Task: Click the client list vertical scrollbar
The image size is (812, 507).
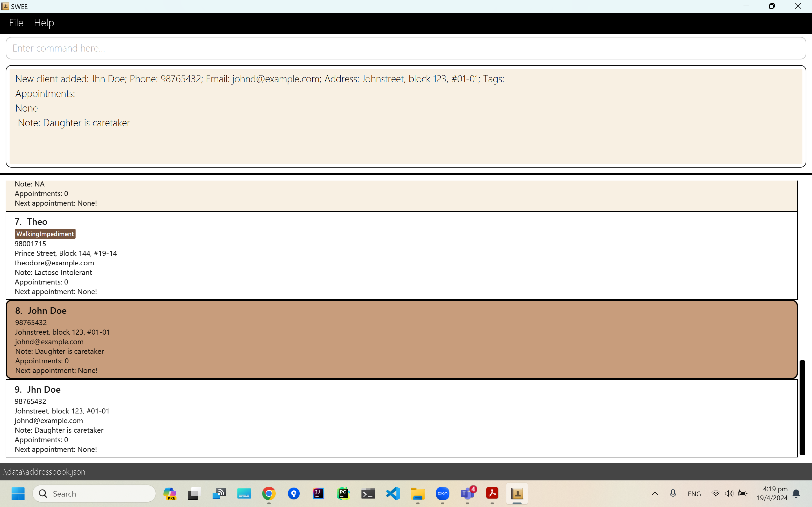Action: click(x=802, y=407)
